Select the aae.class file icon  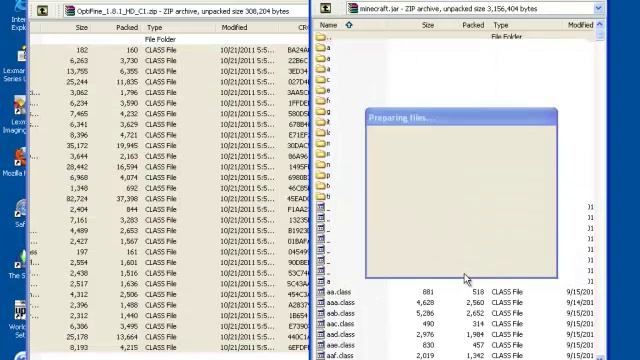click(321, 345)
